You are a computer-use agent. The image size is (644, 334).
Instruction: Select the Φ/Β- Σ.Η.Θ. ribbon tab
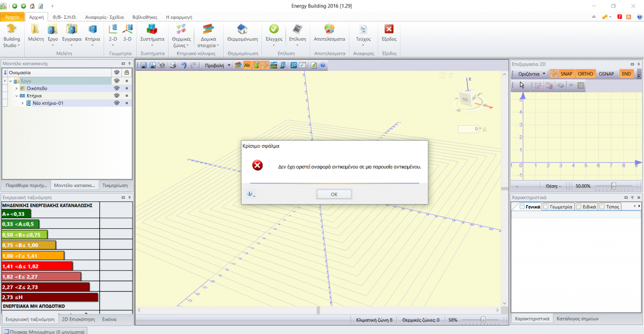(64, 17)
